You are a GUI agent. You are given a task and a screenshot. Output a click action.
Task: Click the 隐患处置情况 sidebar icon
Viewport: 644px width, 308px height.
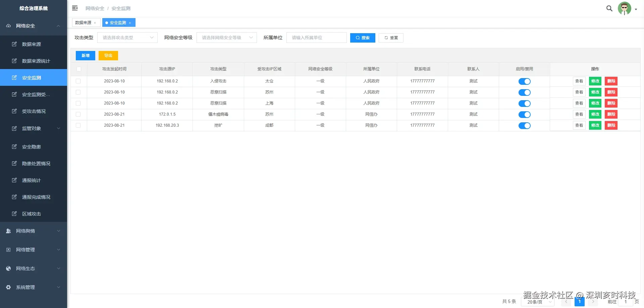point(14,163)
